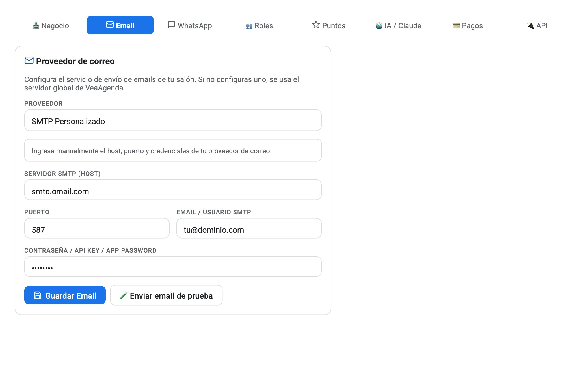Click the Contraseña / API Key password field
Viewport: 588px width, 372px height.
pos(173,267)
